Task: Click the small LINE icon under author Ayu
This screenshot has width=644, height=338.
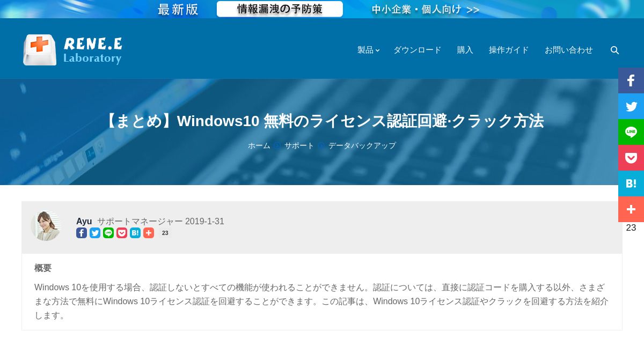Action: (x=108, y=233)
